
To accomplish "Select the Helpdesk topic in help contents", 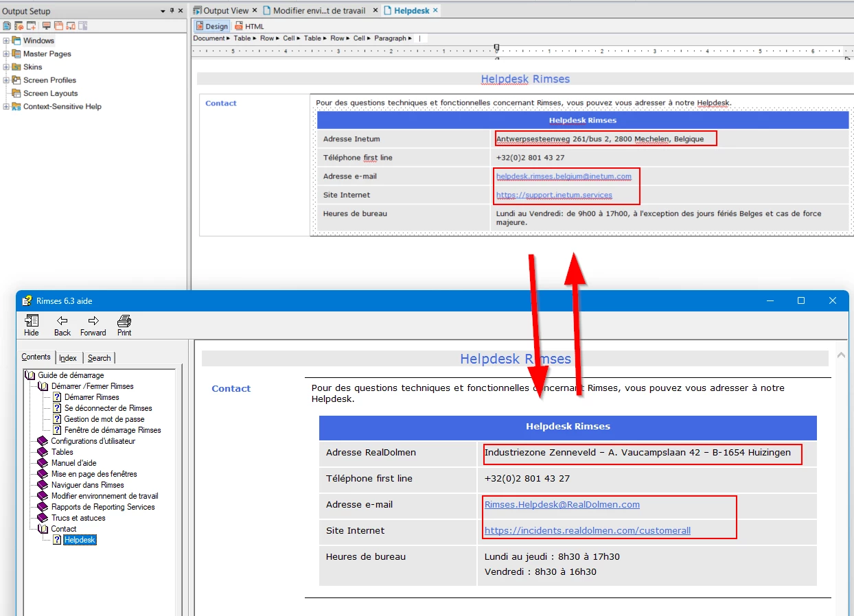I will click(80, 540).
